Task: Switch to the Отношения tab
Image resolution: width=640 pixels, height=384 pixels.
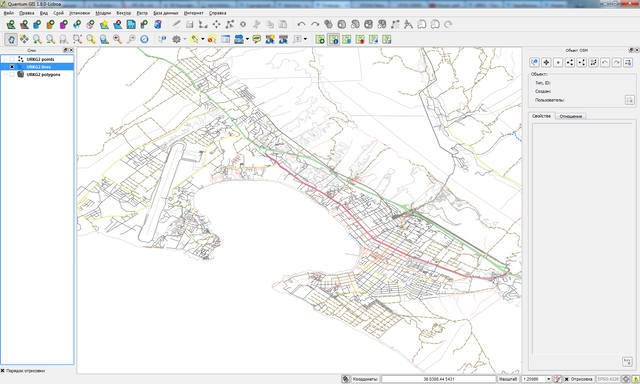Action: [571, 117]
